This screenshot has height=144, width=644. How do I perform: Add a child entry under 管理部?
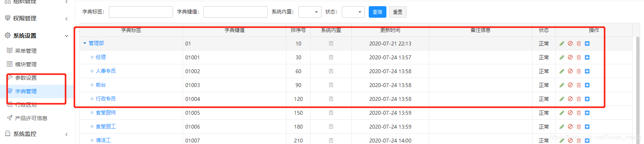click(x=587, y=44)
